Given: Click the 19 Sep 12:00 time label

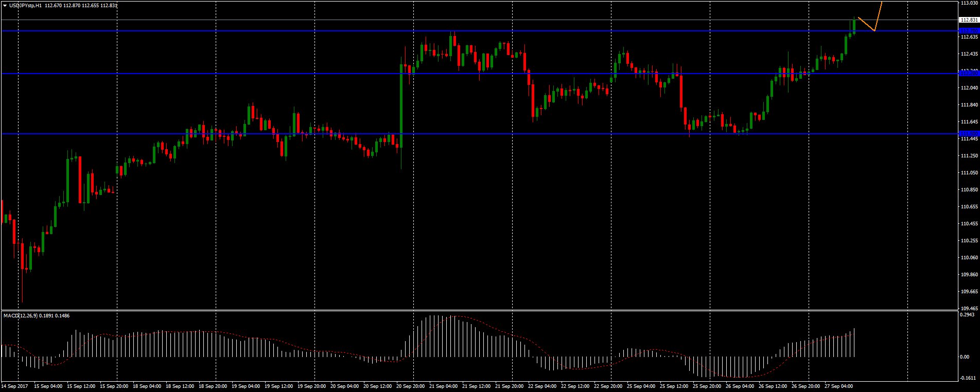Looking at the screenshot, I should [x=279, y=386].
